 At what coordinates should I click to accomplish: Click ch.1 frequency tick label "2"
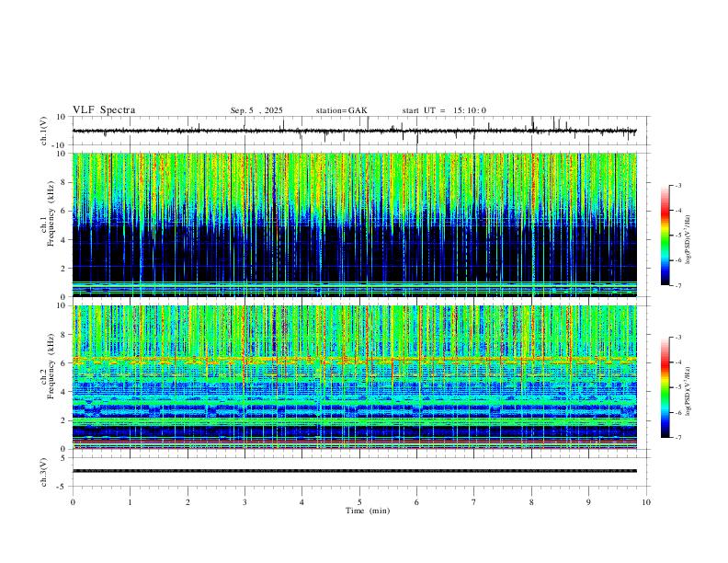[x=64, y=269]
